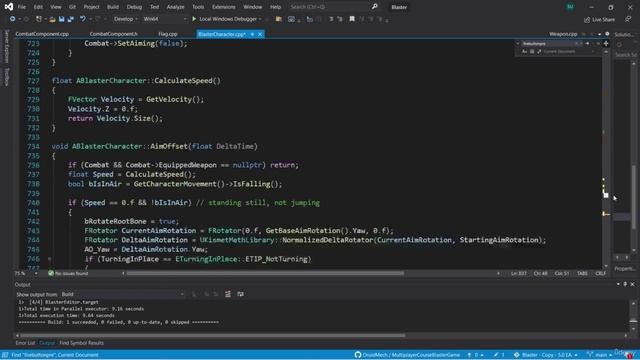Toggle auto-hide pin on Output panel
This screenshot has width=640, height=360.
[625, 284]
